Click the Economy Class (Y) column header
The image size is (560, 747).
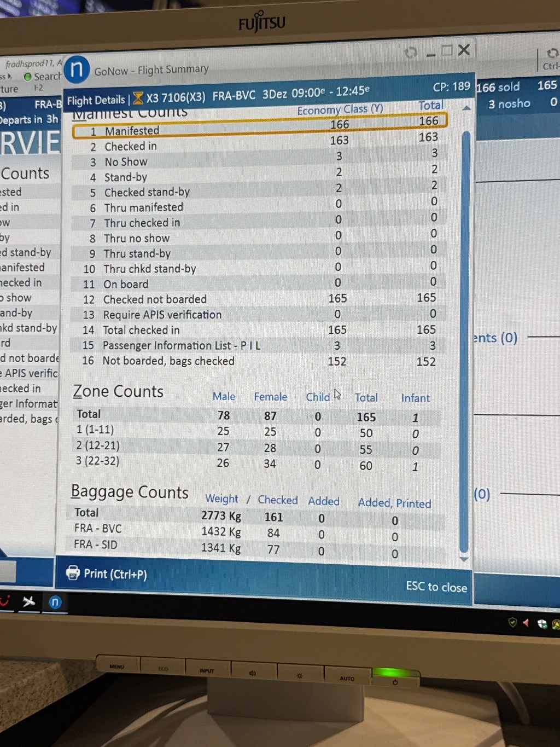(340, 110)
